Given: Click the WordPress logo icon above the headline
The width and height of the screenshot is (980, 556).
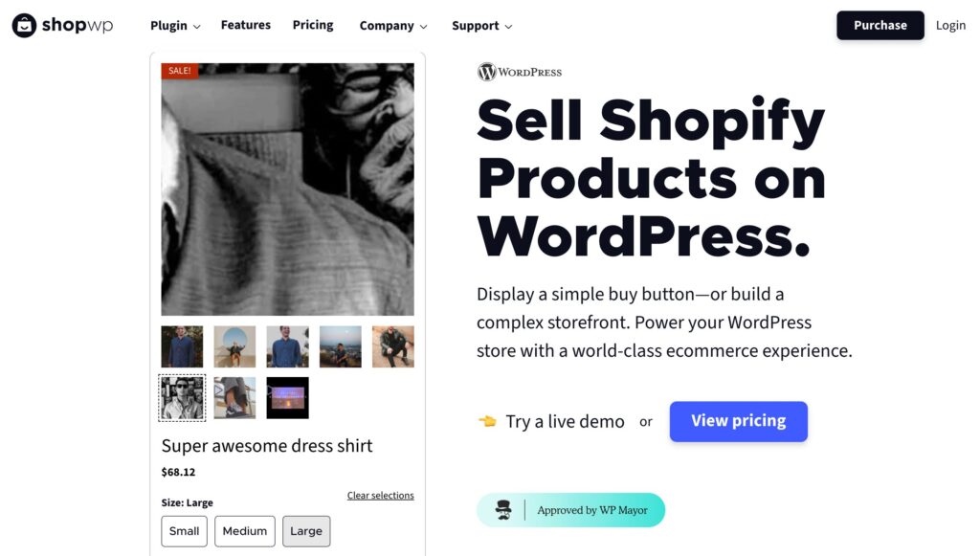Looking at the screenshot, I should [487, 72].
